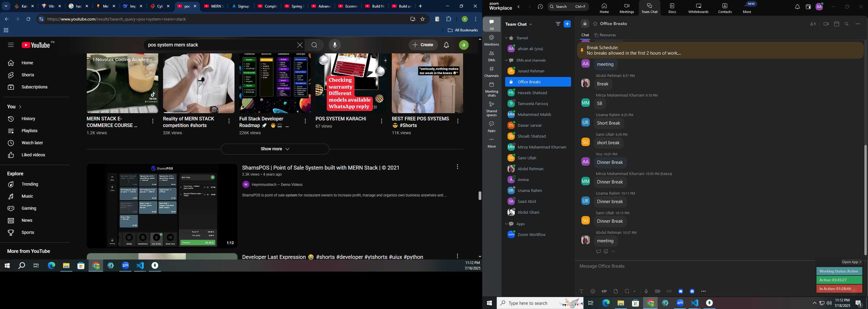Open Whiteboards tab in Zoom

pyautogui.click(x=699, y=8)
